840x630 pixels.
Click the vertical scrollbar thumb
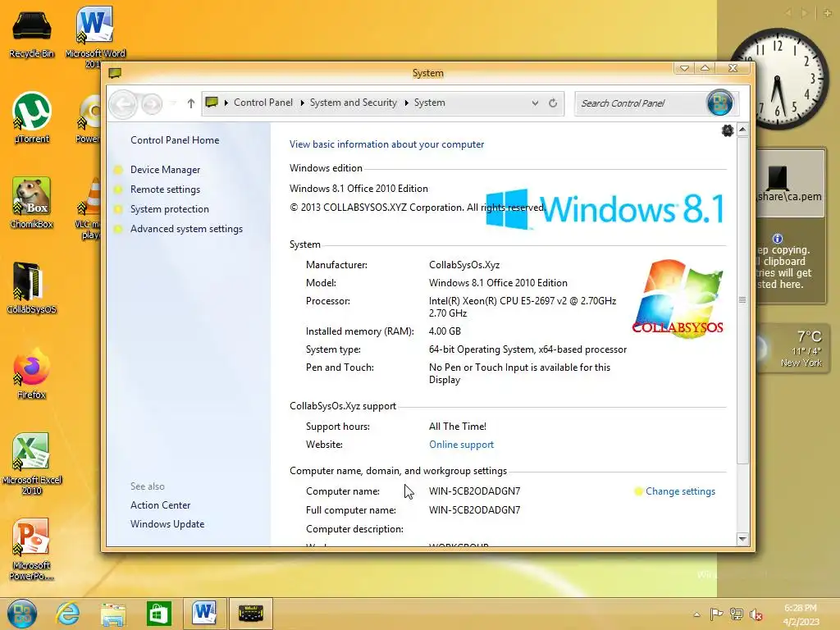(x=742, y=300)
